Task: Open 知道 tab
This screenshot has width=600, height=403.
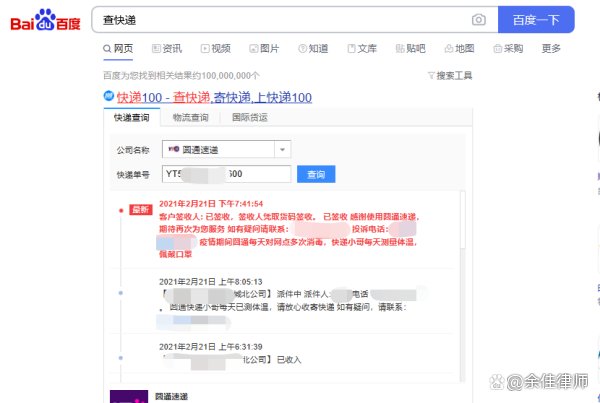Action: click(313, 49)
